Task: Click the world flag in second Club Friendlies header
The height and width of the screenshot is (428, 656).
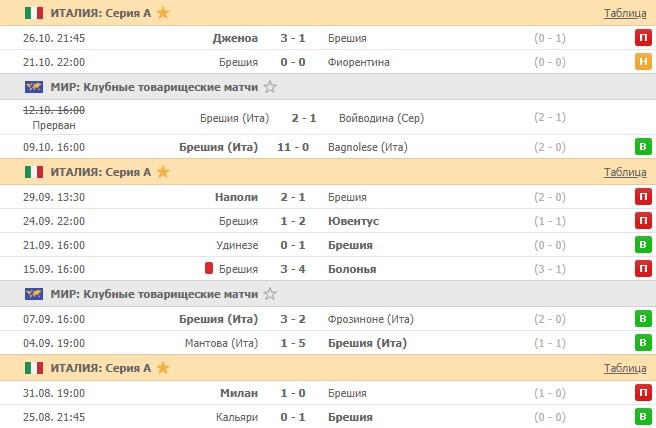Action: point(33,294)
